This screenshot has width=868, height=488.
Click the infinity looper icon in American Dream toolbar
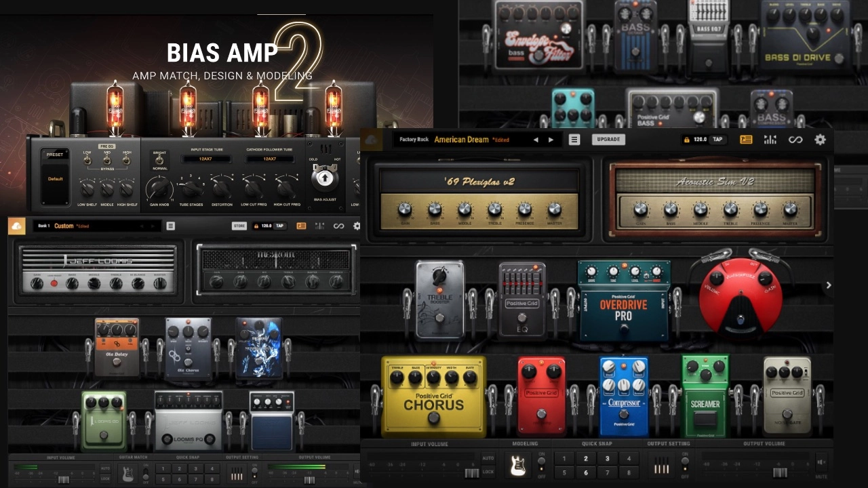click(795, 140)
